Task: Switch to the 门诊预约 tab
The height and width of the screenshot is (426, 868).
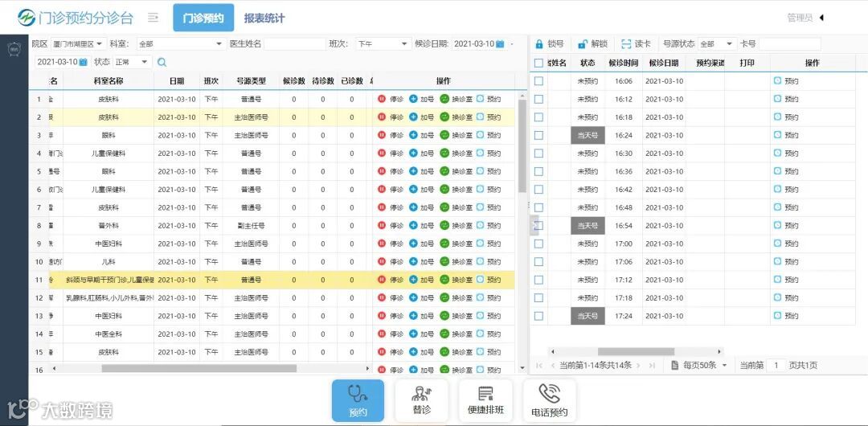Action: pyautogui.click(x=203, y=18)
